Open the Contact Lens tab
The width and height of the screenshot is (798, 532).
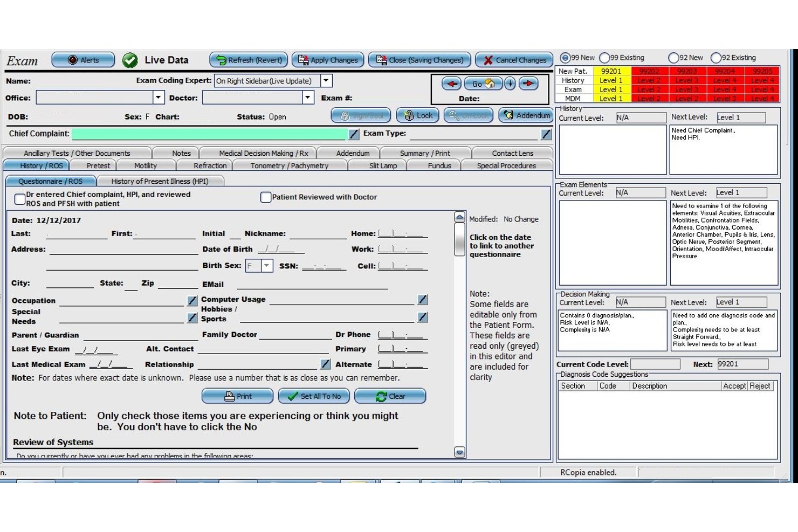click(513, 153)
